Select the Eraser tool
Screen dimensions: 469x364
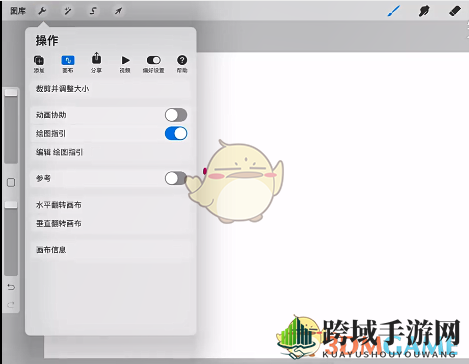click(x=455, y=11)
